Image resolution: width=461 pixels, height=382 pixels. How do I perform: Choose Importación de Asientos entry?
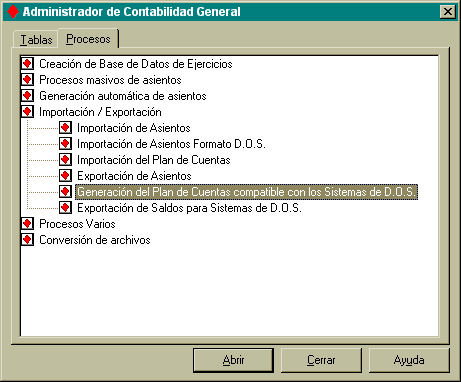134,128
